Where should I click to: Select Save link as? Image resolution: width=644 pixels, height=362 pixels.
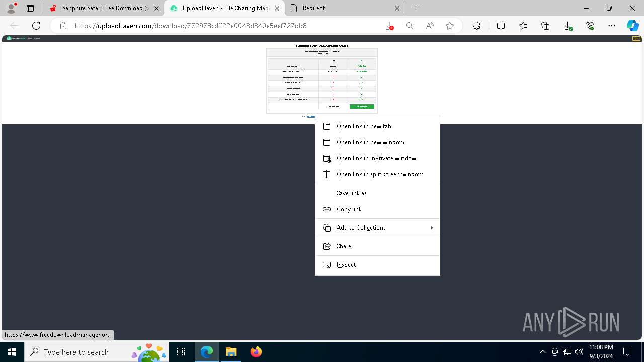click(377, 193)
